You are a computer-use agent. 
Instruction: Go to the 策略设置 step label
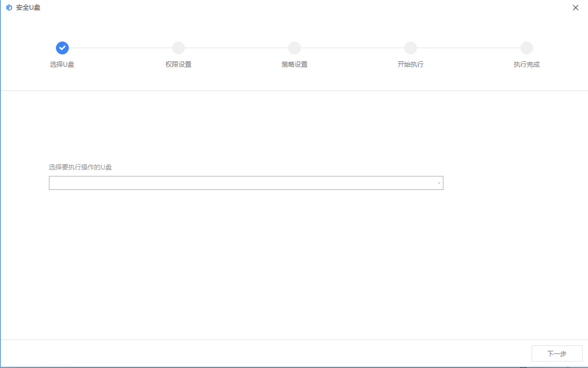[x=295, y=65]
